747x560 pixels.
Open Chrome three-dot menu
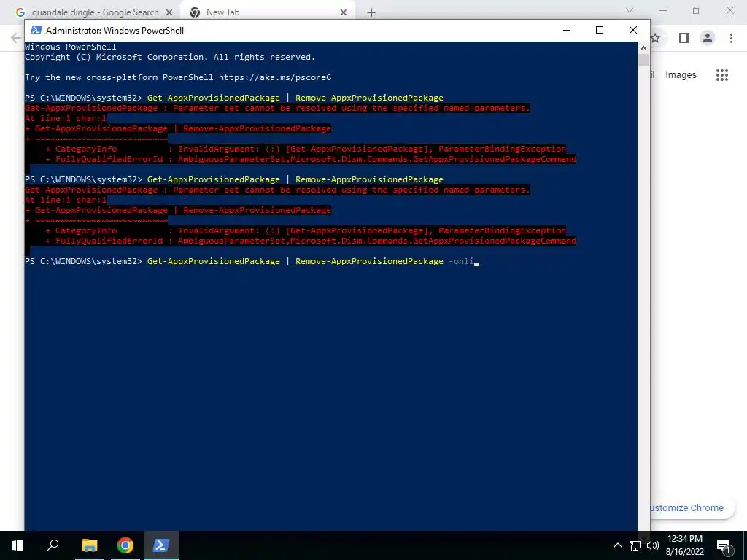tap(731, 38)
